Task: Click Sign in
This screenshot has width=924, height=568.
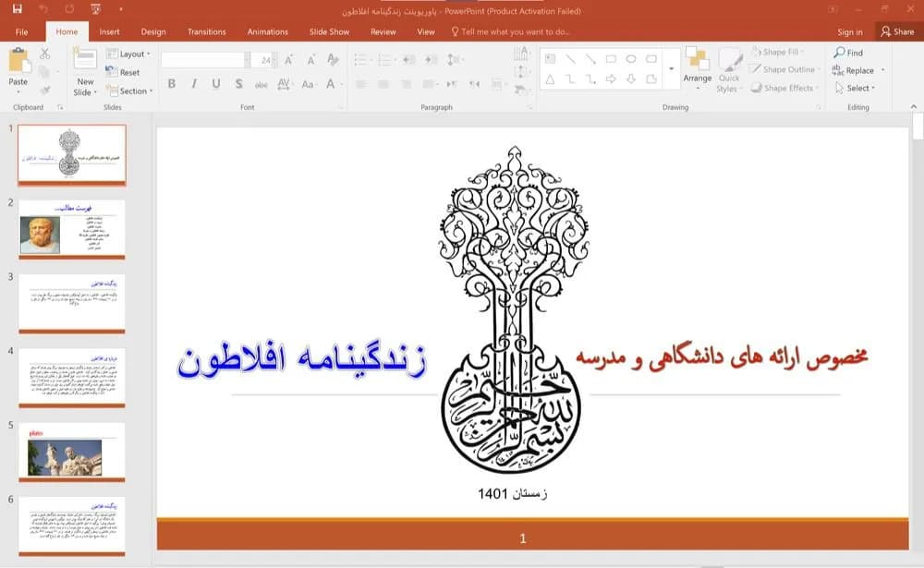Action: click(850, 31)
